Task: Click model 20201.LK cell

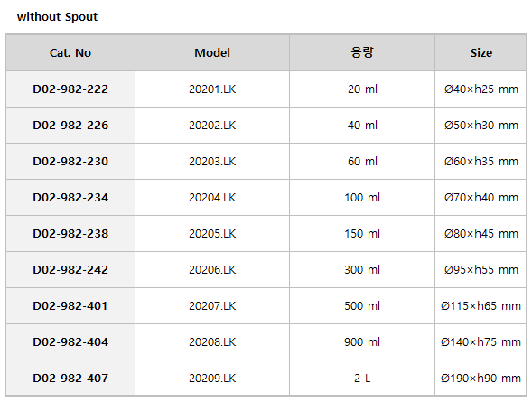Action: (x=212, y=89)
